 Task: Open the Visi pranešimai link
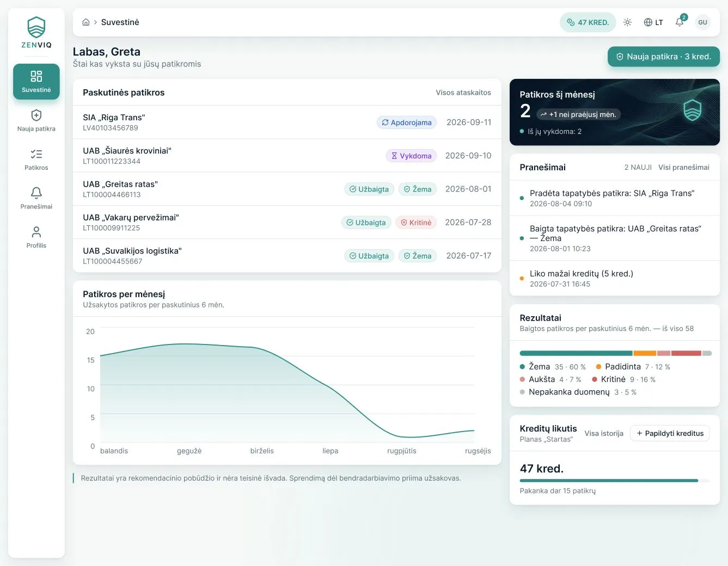click(x=684, y=167)
